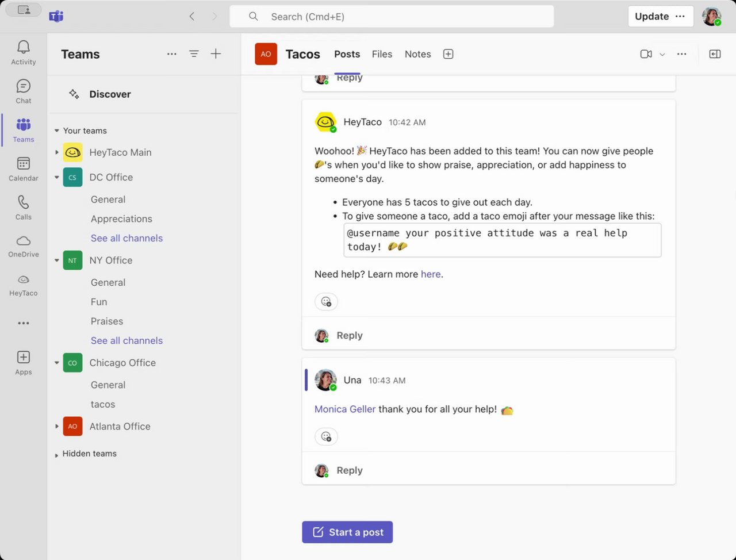
Task: Start a video meeting in the channel
Action: [x=646, y=54]
